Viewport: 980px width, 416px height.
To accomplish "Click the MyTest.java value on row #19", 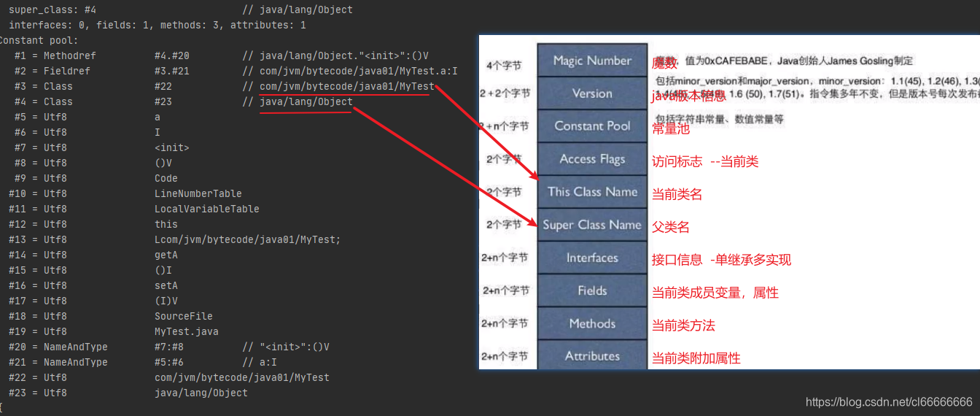I will (x=187, y=331).
